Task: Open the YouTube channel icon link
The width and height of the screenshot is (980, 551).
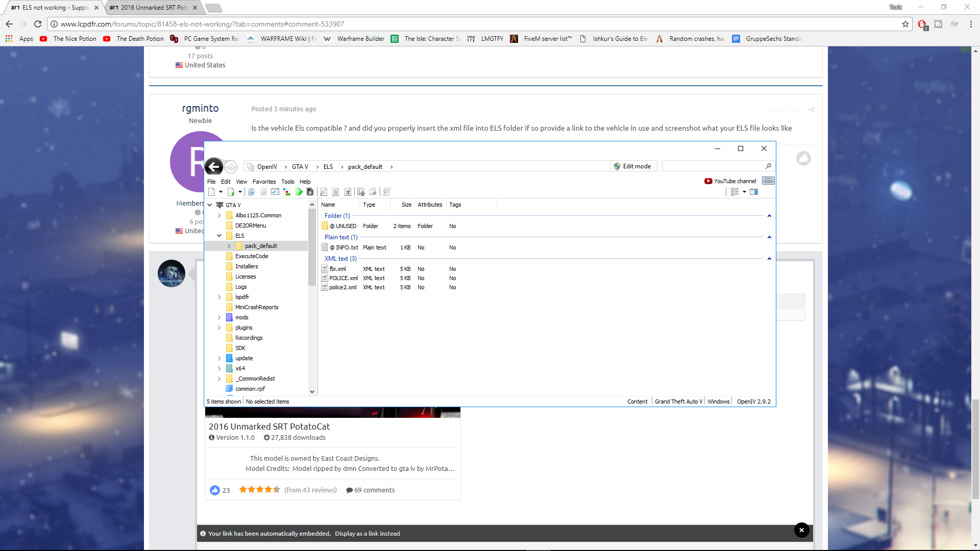Action: 708,181
